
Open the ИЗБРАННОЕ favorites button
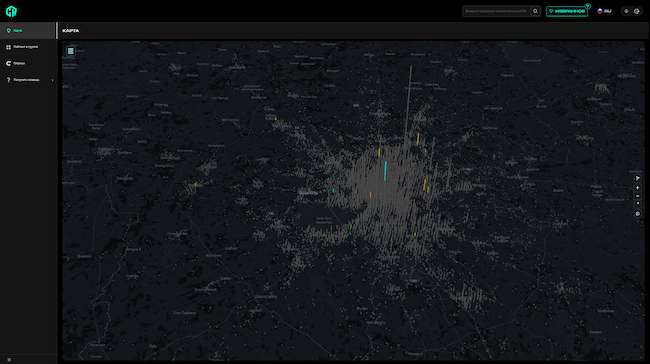pos(567,11)
